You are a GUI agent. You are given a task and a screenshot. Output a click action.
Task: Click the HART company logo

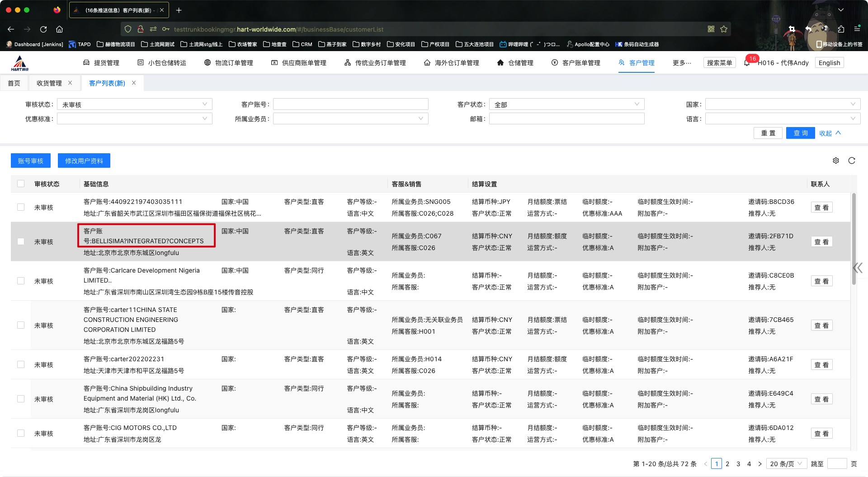tap(20, 63)
